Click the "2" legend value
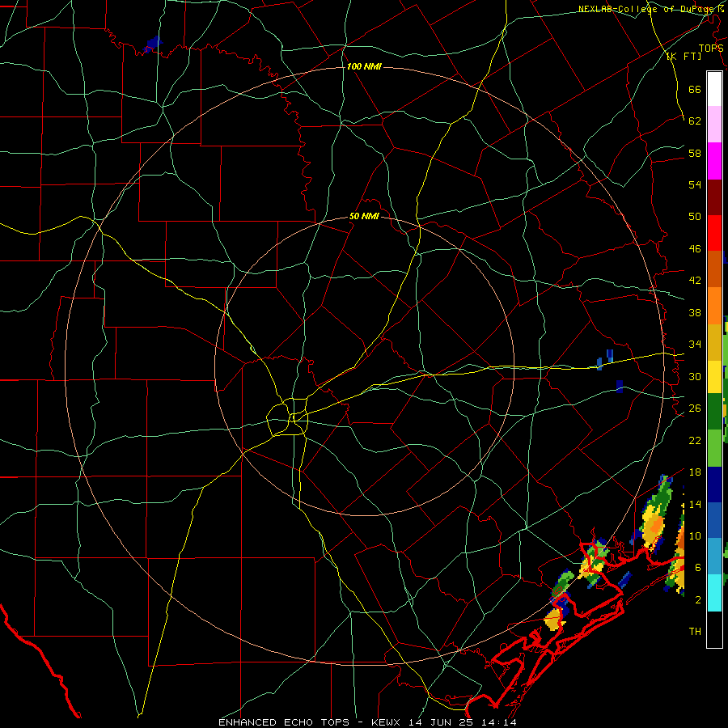 [x=698, y=600]
